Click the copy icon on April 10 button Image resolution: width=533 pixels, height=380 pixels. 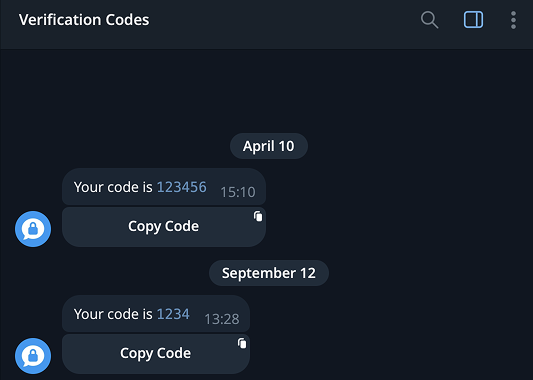(x=258, y=216)
